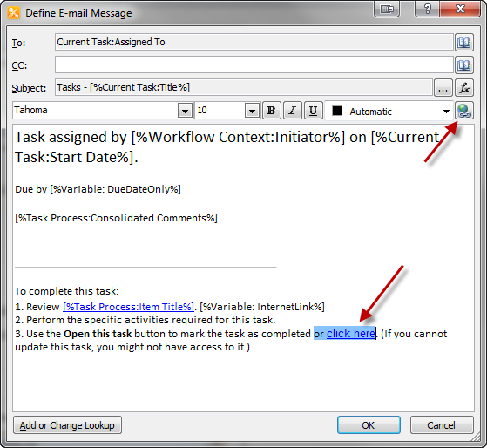Click the black Automatic color swatch
487x448 pixels.
(x=337, y=111)
